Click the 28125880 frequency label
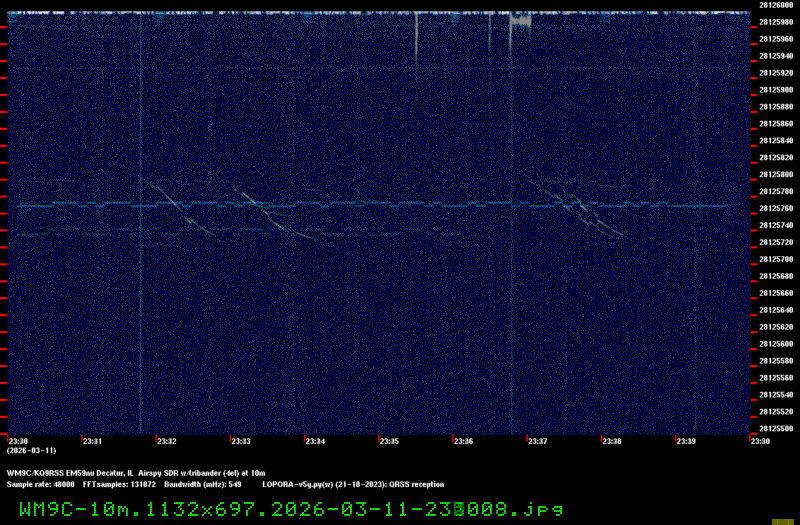 coord(776,107)
